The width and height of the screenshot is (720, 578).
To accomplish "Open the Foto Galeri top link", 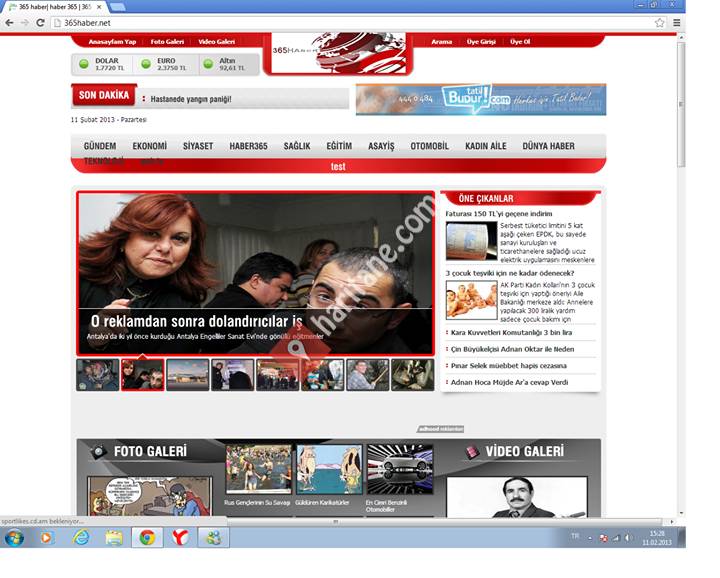I will pyautogui.click(x=167, y=42).
